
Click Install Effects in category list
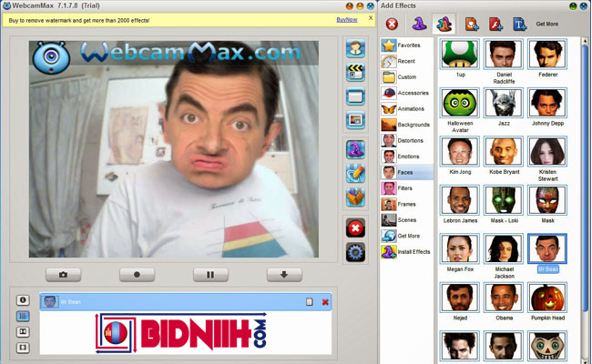tap(406, 251)
